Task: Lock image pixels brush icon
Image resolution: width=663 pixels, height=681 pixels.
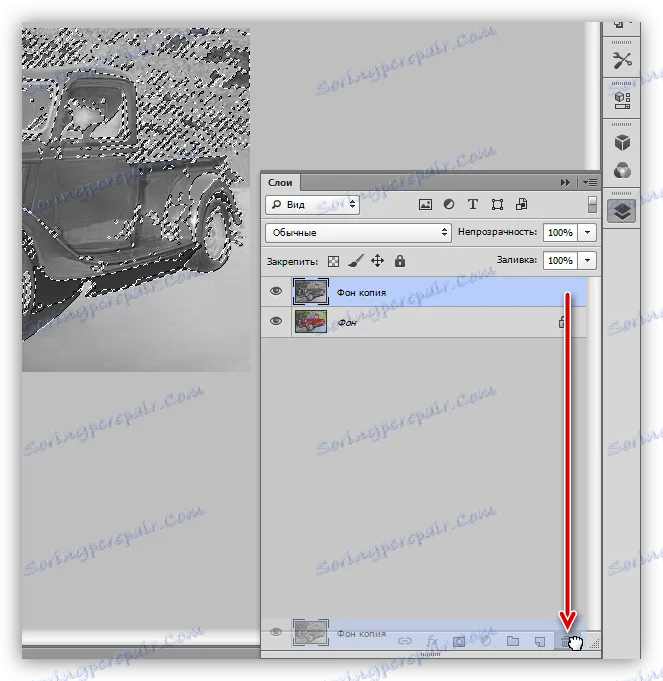Action: point(356,261)
